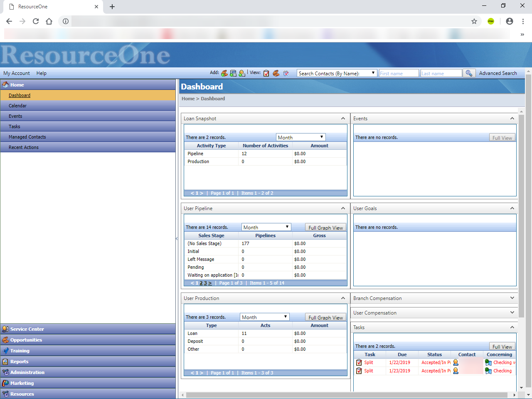
Task: Open the View tasks clipboard icon
Action: [x=266, y=73]
